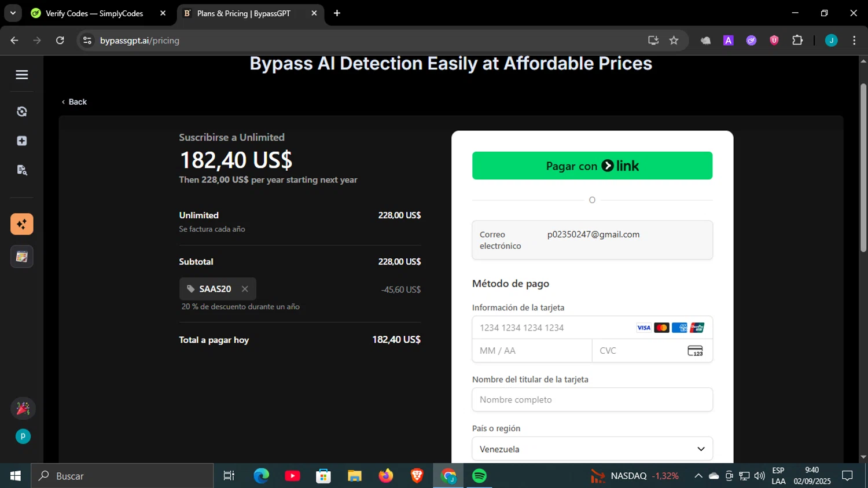Screen dimensions: 868x488
Task: Click the party popper icon in sidebar
Action: click(x=23, y=409)
